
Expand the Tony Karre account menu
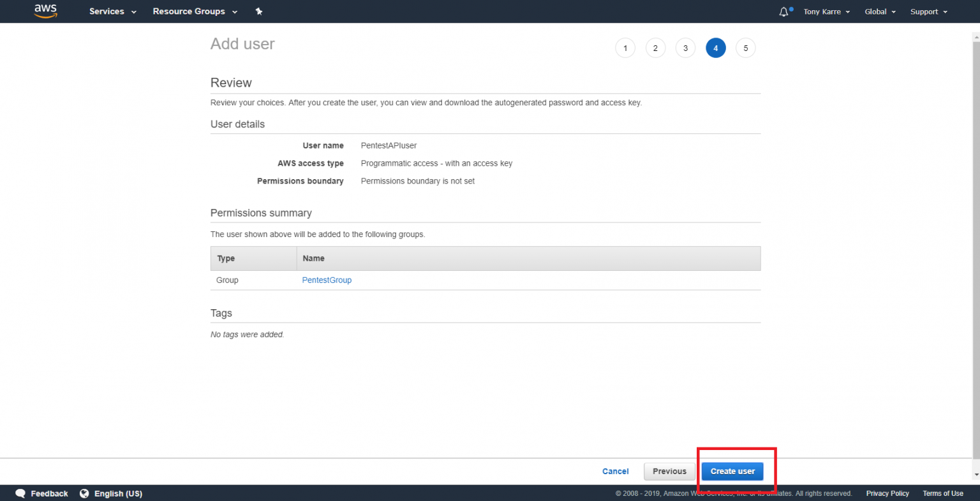[x=826, y=11]
